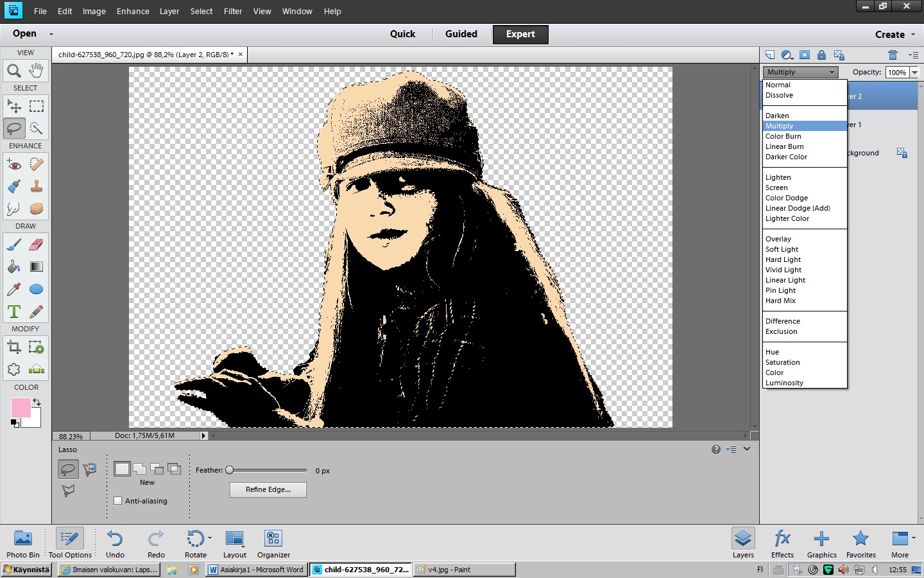Select the Zoom tool in View section
This screenshot has width=924, height=578.
[14, 70]
